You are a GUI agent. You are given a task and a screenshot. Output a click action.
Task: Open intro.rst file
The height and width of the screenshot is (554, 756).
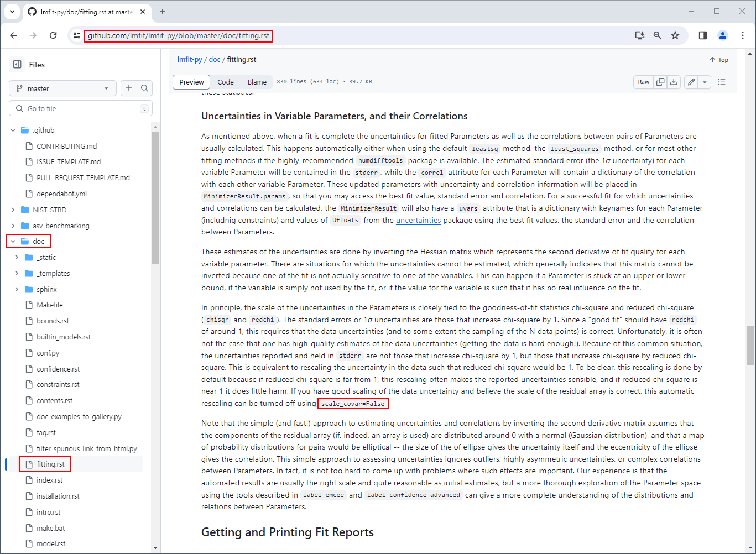[48, 513]
